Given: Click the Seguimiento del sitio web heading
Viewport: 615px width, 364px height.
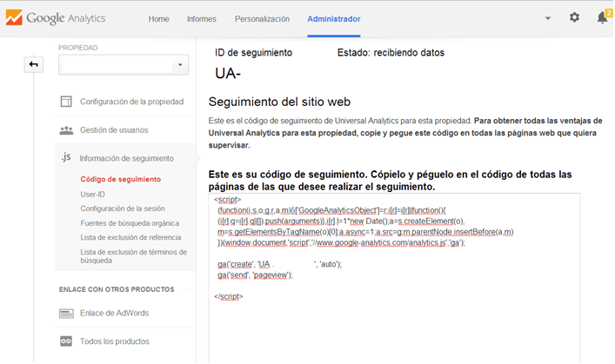Looking at the screenshot, I should [x=279, y=102].
